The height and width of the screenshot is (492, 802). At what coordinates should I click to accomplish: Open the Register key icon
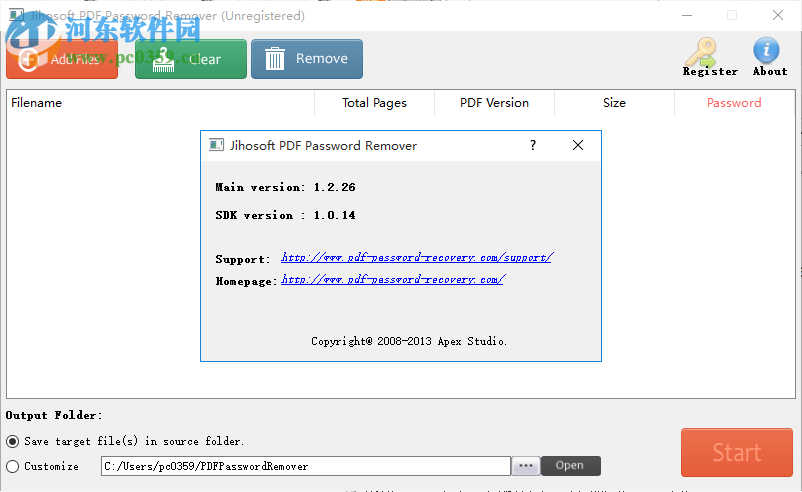tap(710, 57)
